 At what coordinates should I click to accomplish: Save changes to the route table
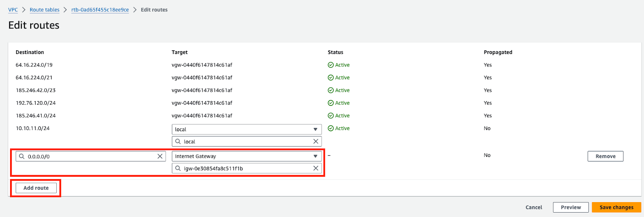tap(616, 207)
